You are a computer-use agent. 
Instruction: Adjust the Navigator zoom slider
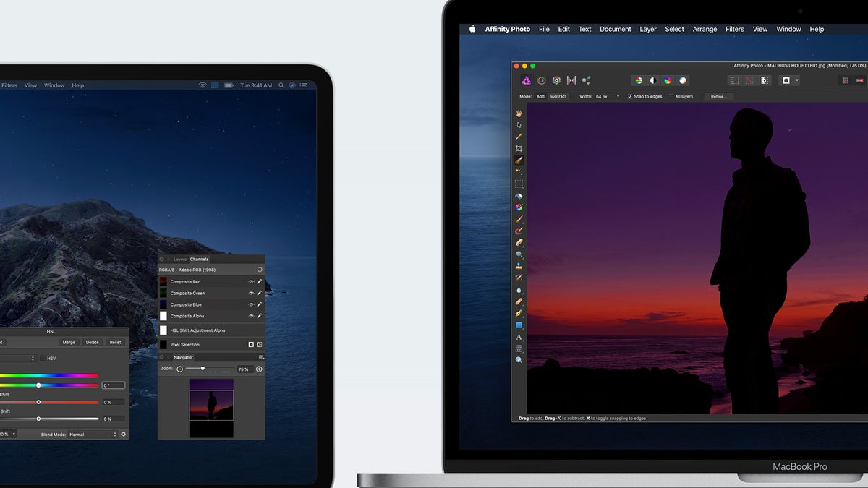pyautogui.click(x=203, y=369)
